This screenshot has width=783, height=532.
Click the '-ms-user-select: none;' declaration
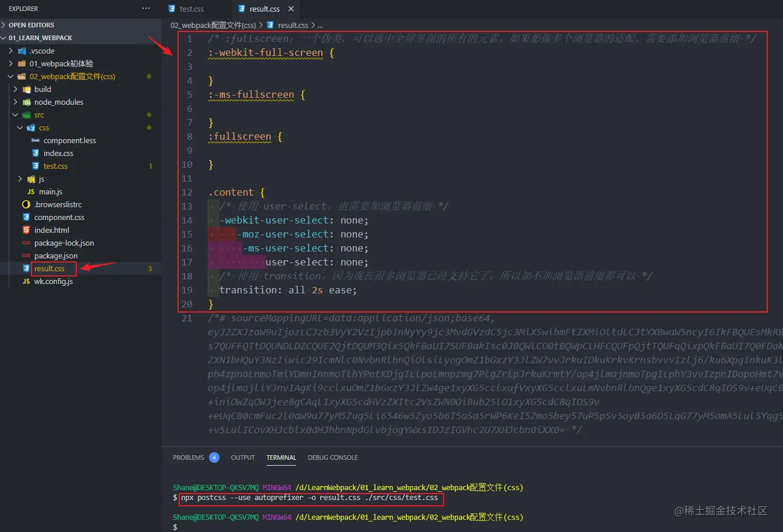click(306, 248)
